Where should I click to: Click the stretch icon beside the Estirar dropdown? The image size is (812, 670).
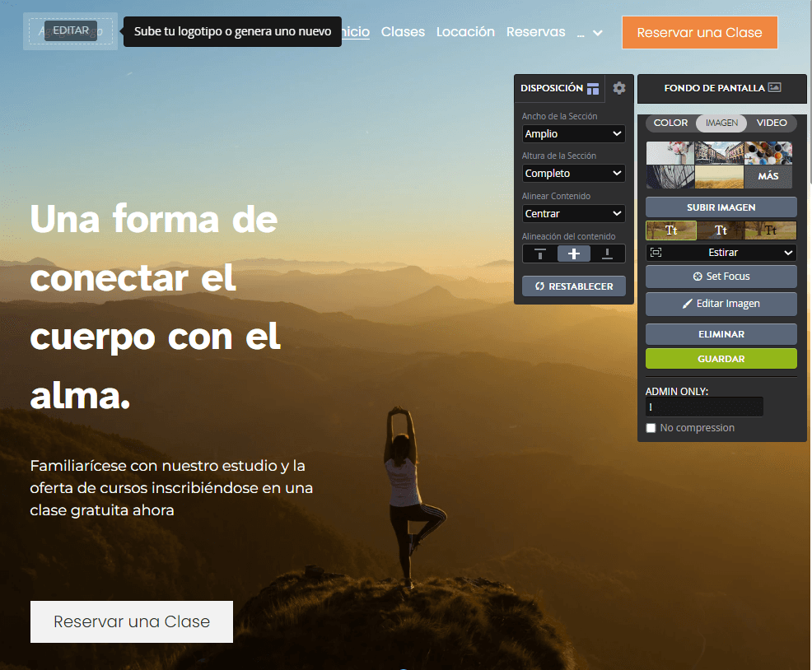(656, 252)
